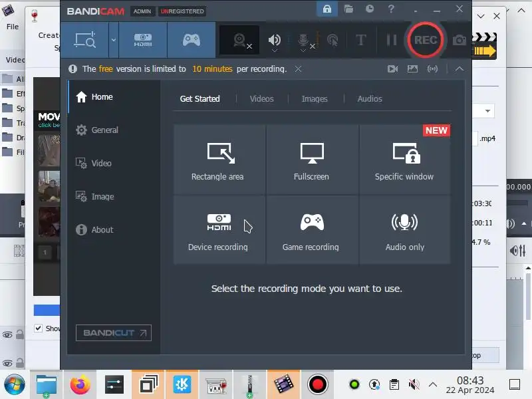Open the output folder icon in title bar
Viewport: 532px width, 399px height.
[348, 9]
